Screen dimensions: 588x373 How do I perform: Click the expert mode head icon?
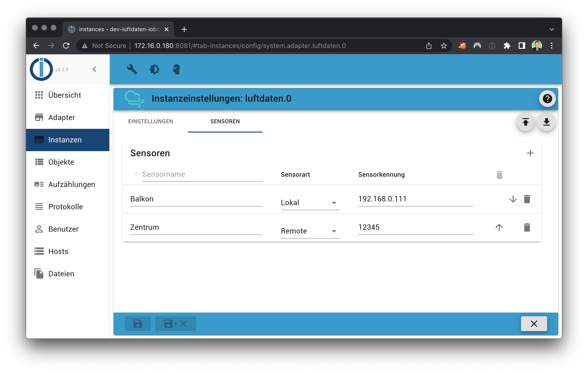coord(176,69)
